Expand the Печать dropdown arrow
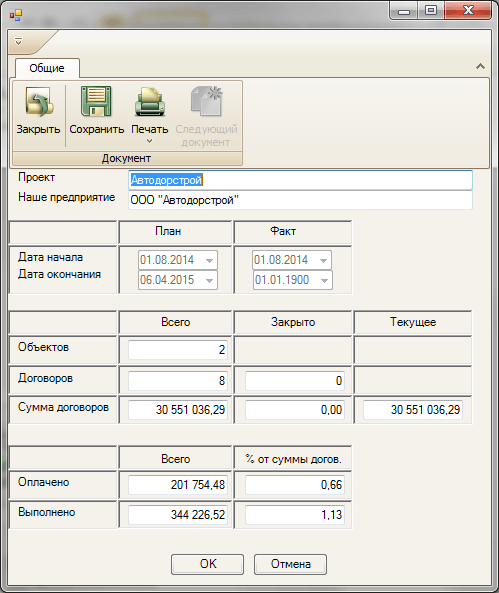Viewport: 499px width, 593px height. 149,141
